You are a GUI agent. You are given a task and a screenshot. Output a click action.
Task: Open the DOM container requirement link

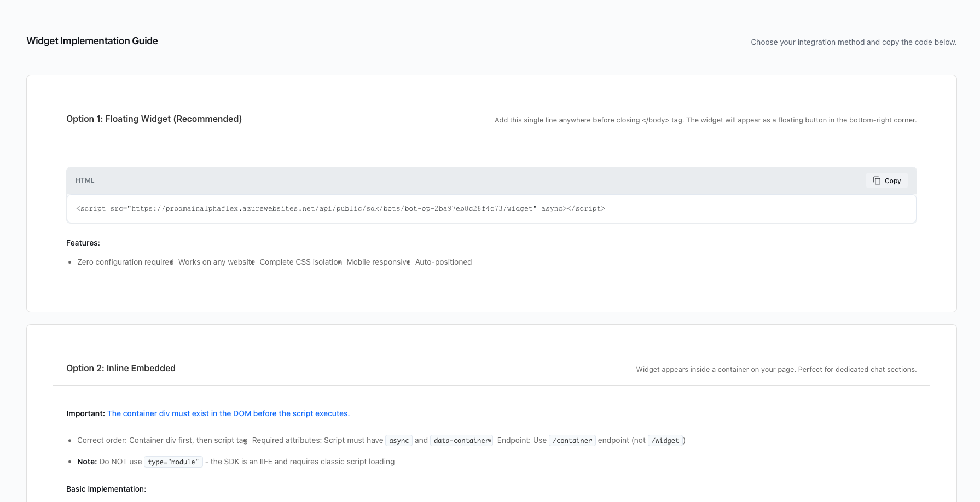[x=228, y=413]
